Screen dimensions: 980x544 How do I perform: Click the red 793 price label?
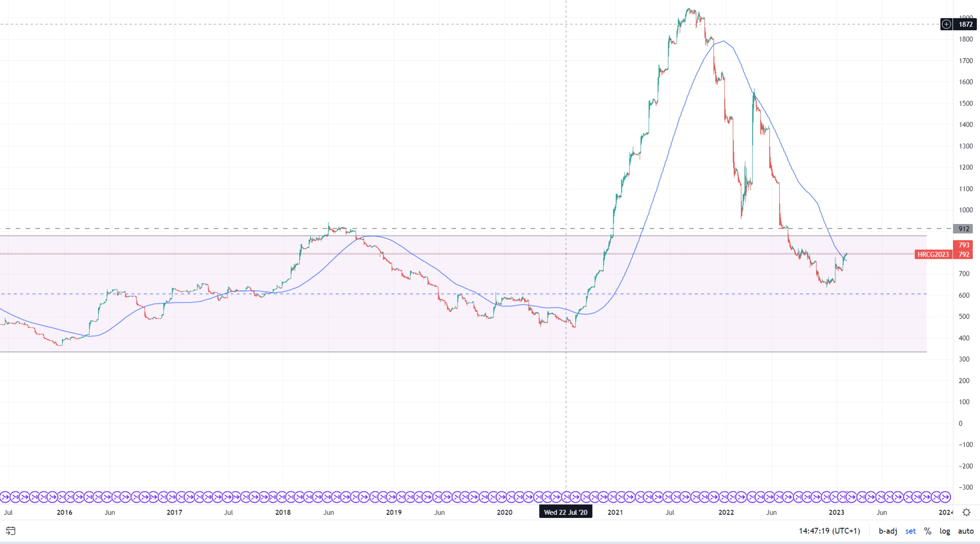pos(964,245)
